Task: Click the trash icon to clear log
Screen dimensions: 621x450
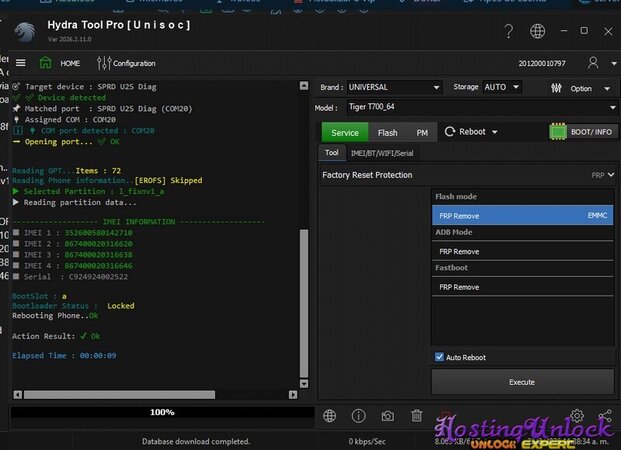Action: 417,415
